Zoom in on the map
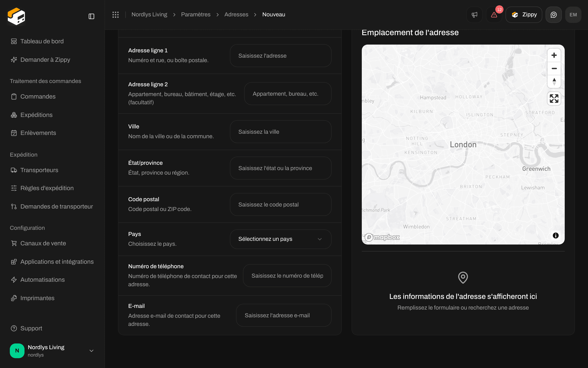 554,55
